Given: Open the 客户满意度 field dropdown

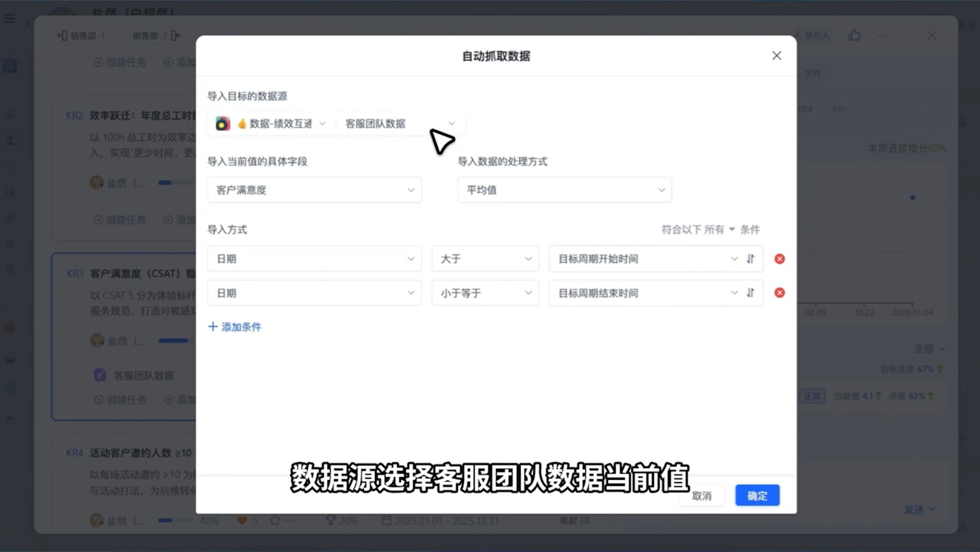Looking at the screenshot, I should pyautogui.click(x=315, y=190).
